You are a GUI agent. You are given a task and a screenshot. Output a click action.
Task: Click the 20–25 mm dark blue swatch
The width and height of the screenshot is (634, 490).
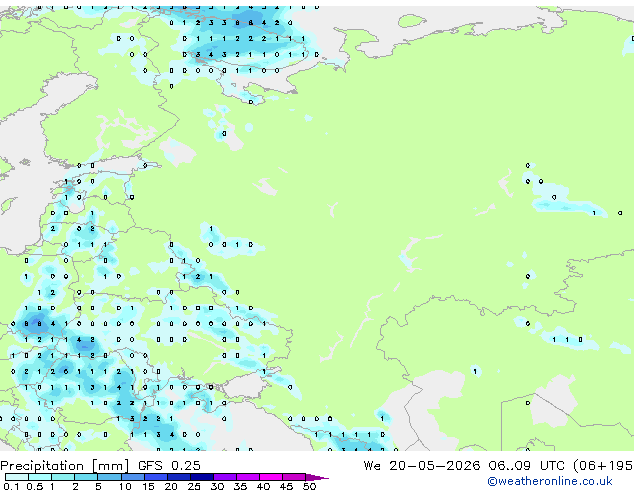coord(179,477)
